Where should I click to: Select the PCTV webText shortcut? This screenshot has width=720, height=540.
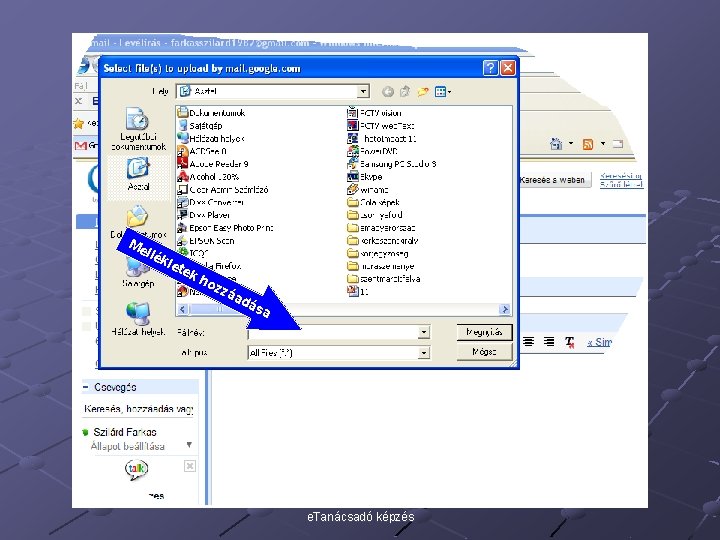381,125
